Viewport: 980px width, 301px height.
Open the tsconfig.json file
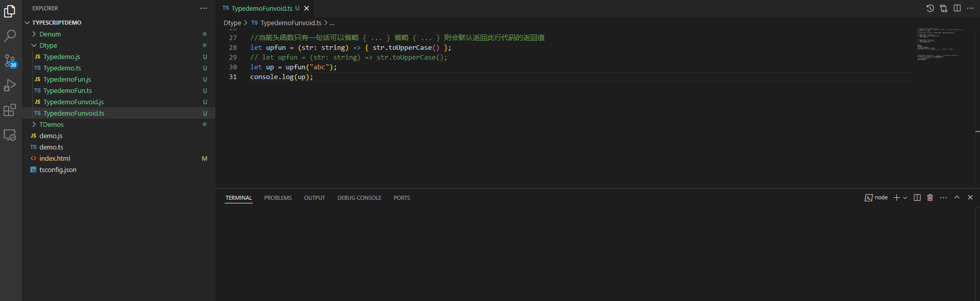pos(58,170)
